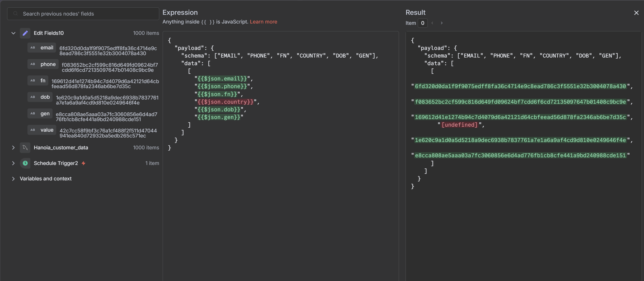
Task: Click the AB type icon for phone
Action: coord(33,64)
